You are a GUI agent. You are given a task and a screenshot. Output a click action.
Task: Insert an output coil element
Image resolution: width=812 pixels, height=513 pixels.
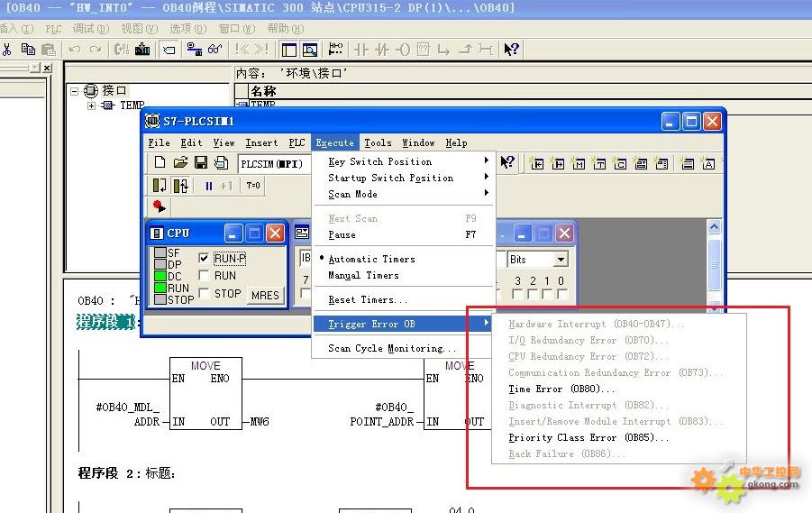click(x=403, y=50)
